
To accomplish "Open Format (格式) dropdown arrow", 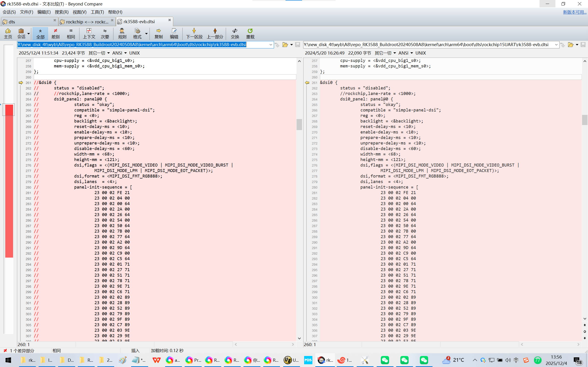I will [146, 33].
